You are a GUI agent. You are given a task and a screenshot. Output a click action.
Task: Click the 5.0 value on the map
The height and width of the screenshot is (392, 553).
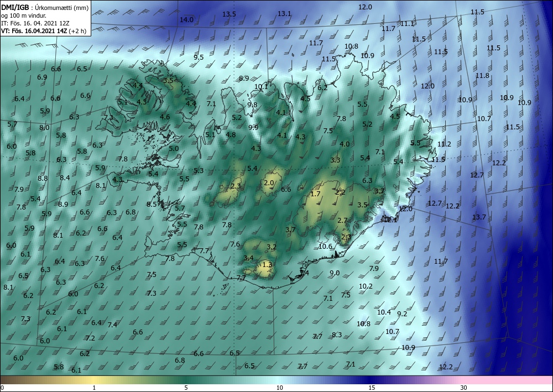click(174, 148)
